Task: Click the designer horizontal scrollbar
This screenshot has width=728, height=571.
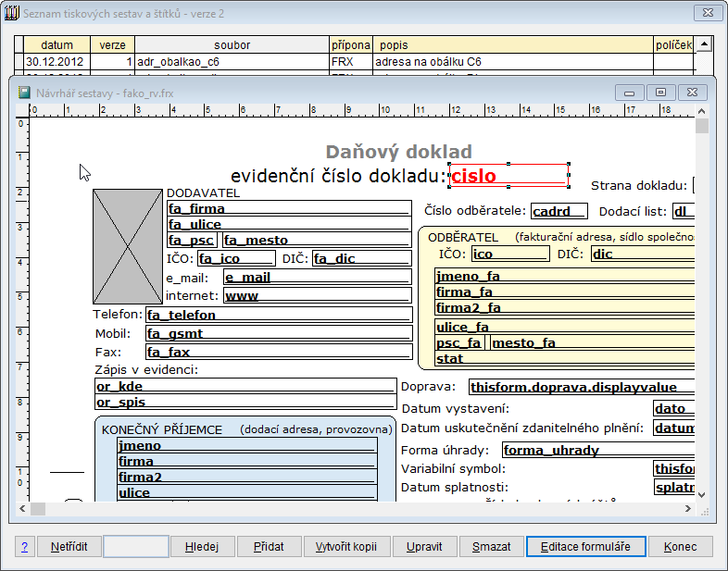Action: click(x=361, y=509)
